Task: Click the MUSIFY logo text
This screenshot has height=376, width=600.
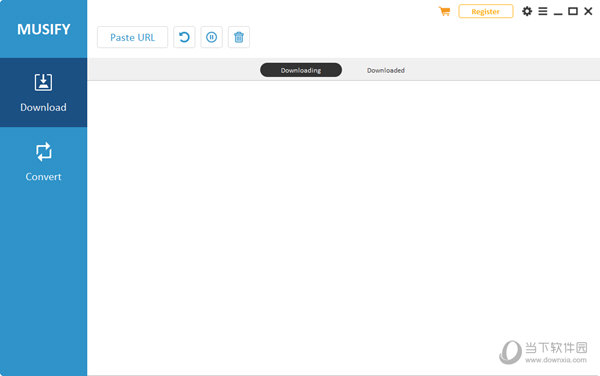Action: coord(44,29)
